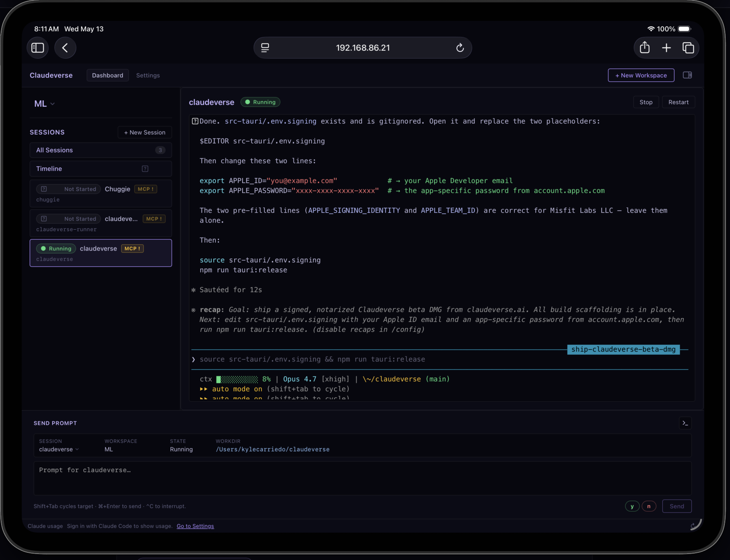Viewport: 730px width, 560px height.
Task: Select the Chuggie session
Action: coord(101,194)
